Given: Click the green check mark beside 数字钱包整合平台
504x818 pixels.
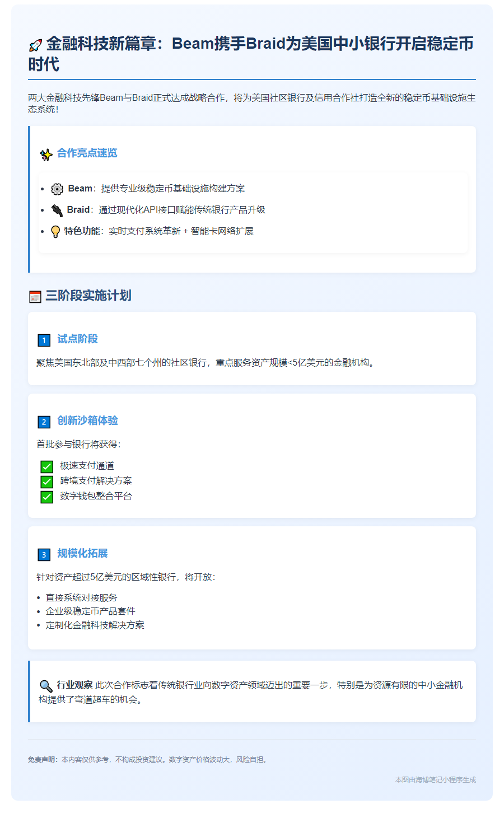Looking at the screenshot, I should pos(47,497).
